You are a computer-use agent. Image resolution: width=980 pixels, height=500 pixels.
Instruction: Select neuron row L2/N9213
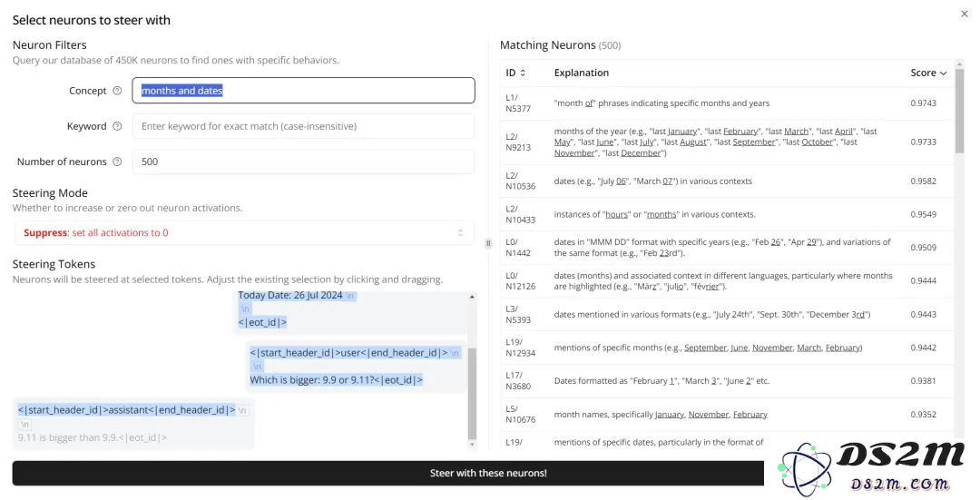[x=727, y=142]
